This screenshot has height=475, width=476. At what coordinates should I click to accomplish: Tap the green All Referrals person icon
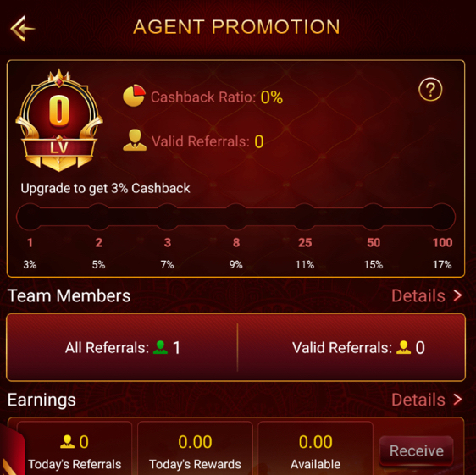point(160,347)
